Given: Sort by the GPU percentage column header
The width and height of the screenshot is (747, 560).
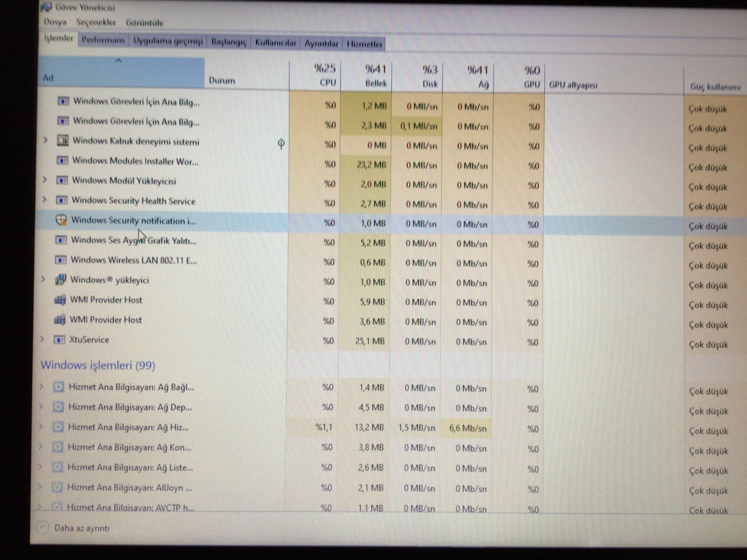Looking at the screenshot, I should click(519, 78).
